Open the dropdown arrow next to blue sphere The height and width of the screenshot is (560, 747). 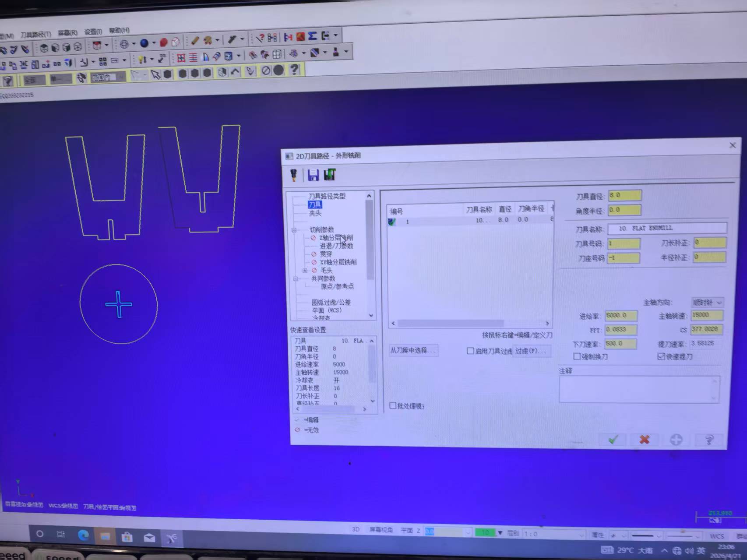point(154,43)
